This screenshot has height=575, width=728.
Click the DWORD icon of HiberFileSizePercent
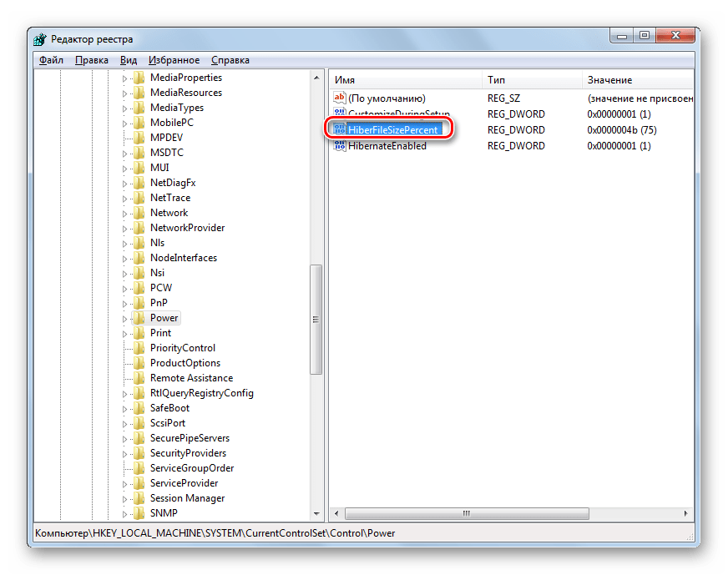(340, 129)
